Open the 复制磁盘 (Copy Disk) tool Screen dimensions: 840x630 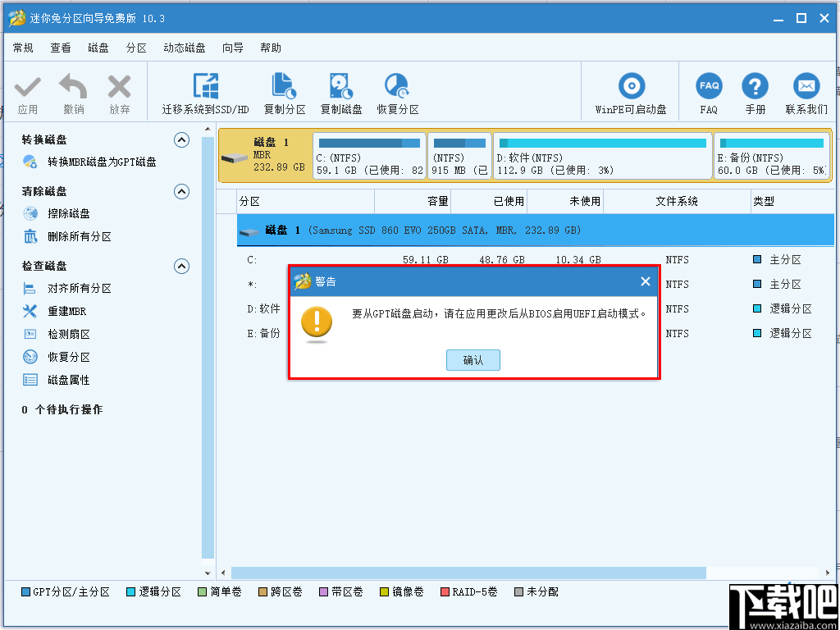(341, 90)
